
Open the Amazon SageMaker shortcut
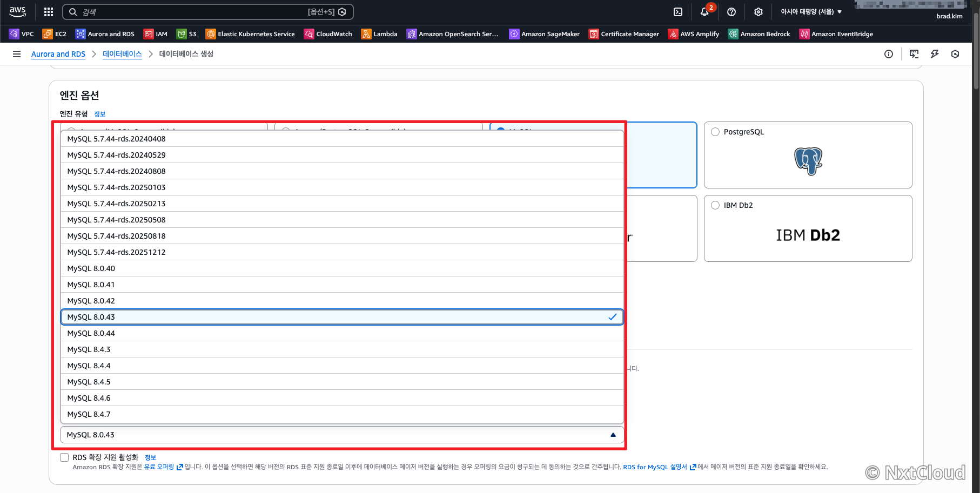click(x=545, y=34)
